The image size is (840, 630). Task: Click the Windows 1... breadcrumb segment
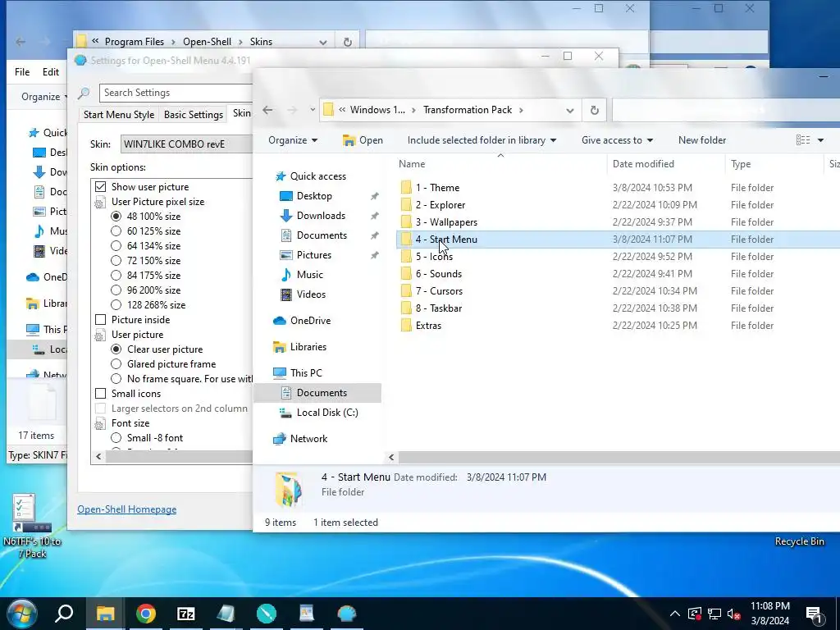[377, 110]
